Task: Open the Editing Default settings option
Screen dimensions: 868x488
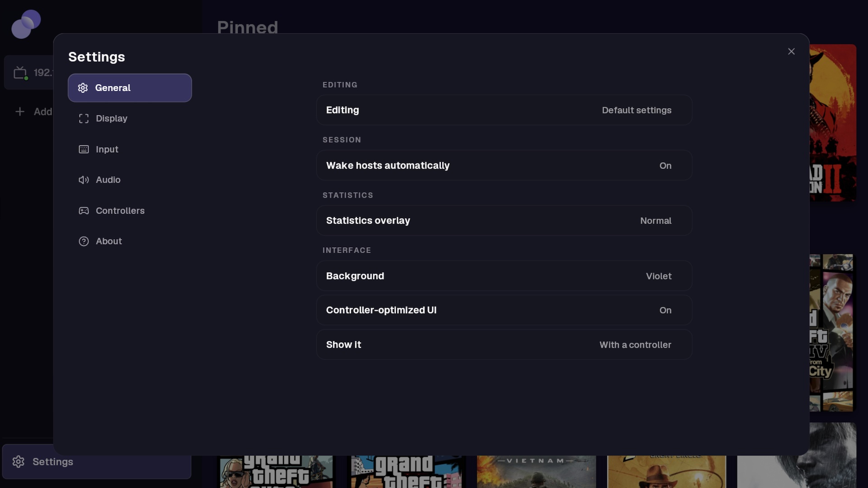Action: (x=504, y=110)
